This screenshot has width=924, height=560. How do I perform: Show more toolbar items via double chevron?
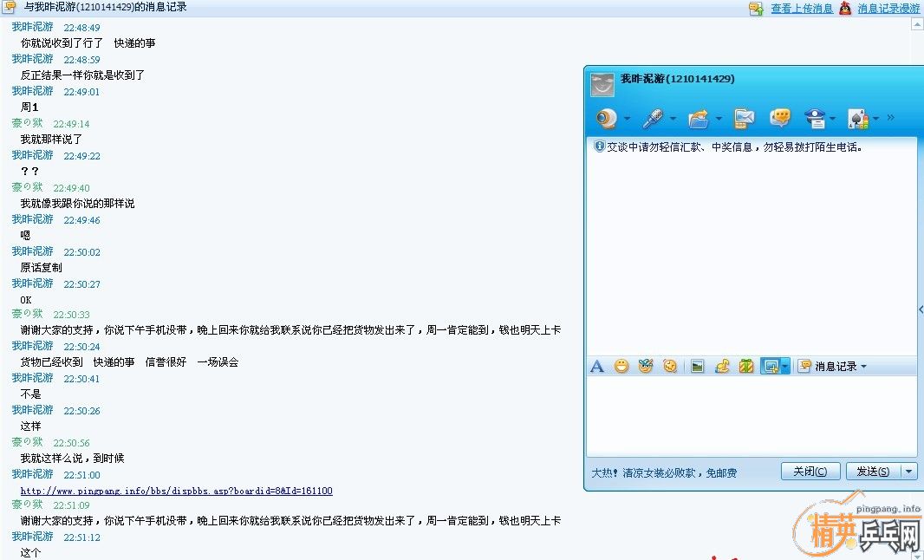point(890,118)
